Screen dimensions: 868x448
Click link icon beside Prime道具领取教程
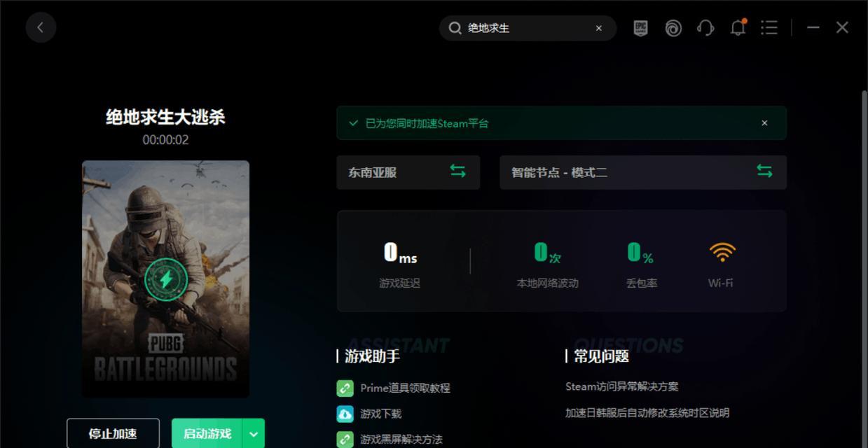[x=345, y=388]
